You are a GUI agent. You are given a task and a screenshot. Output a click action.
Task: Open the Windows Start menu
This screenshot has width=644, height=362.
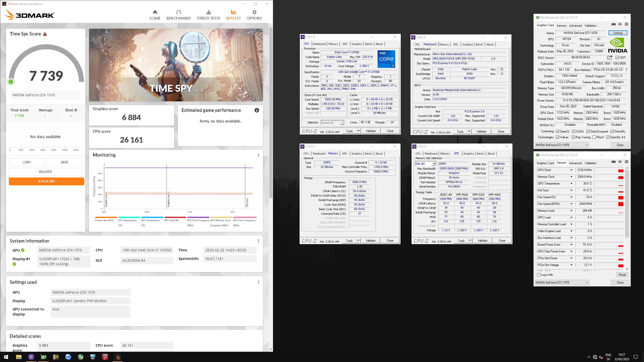point(6,357)
